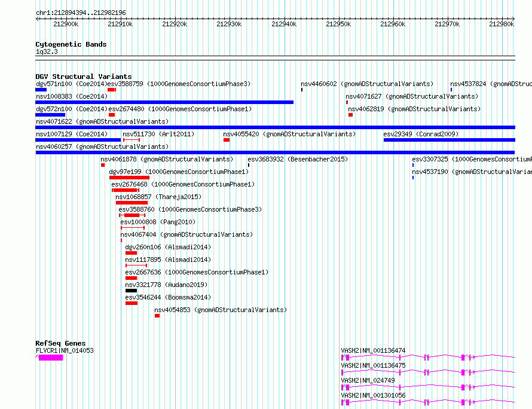The image size is (532, 409).
Task: Select esv2676468 1000GenomesConsortiumPhase1 variant
Action: 183,184
